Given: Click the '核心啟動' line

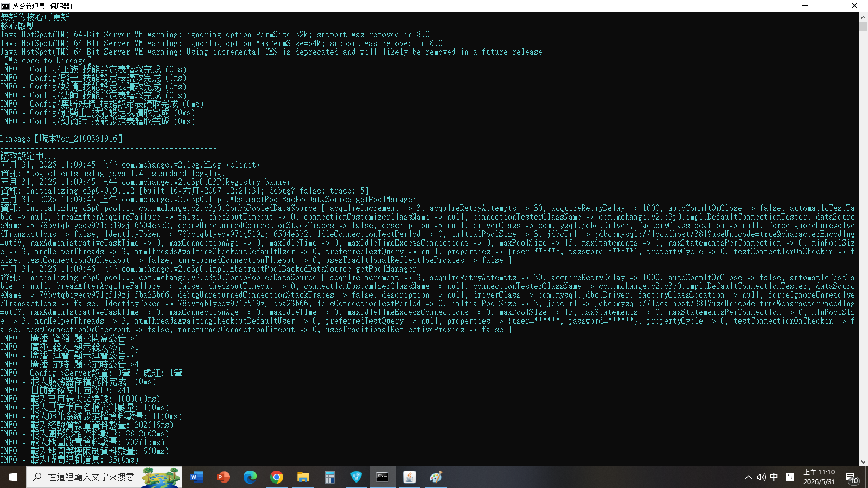Looking at the screenshot, I should pos(17,26).
